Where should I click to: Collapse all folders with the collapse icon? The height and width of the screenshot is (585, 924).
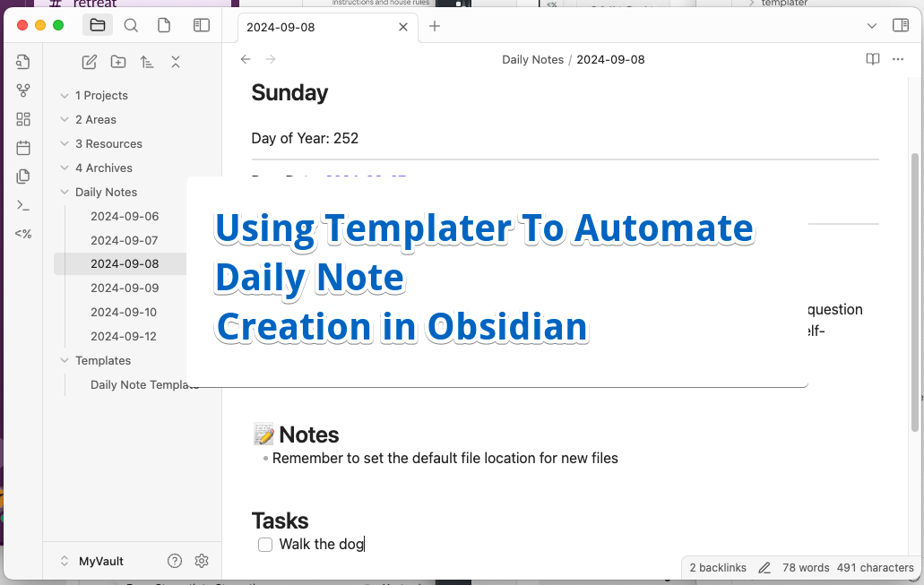(x=176, y=62)
